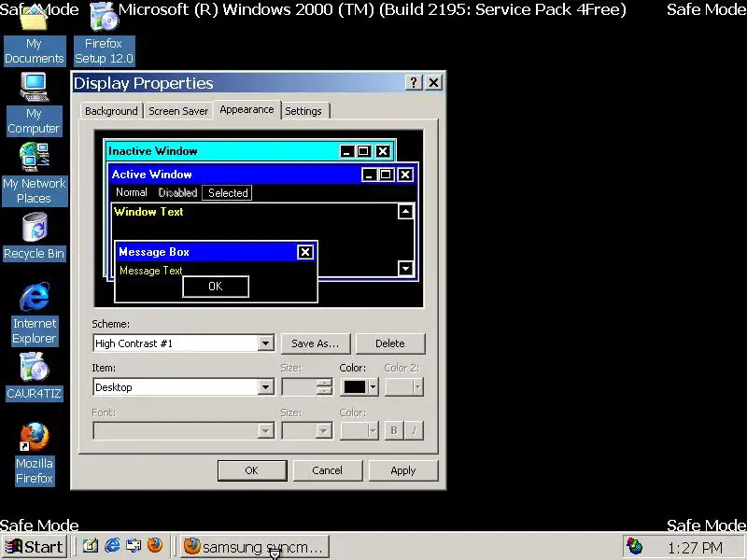Image resolution: width=747 pixels, height=560 pixels.
Task: Click the preview scrollbar down arrow
Action: tap(405, 269)
